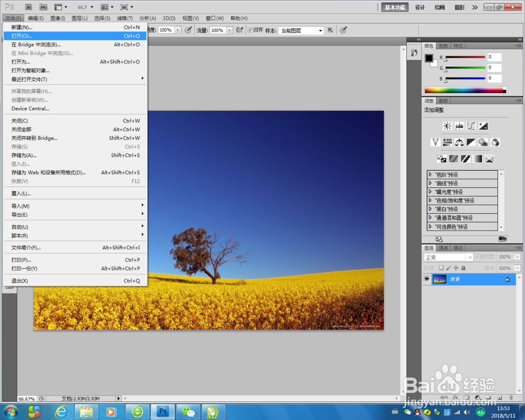Hide the 背景 layer with eye icon
525x420 pixels.
point(426,279)
